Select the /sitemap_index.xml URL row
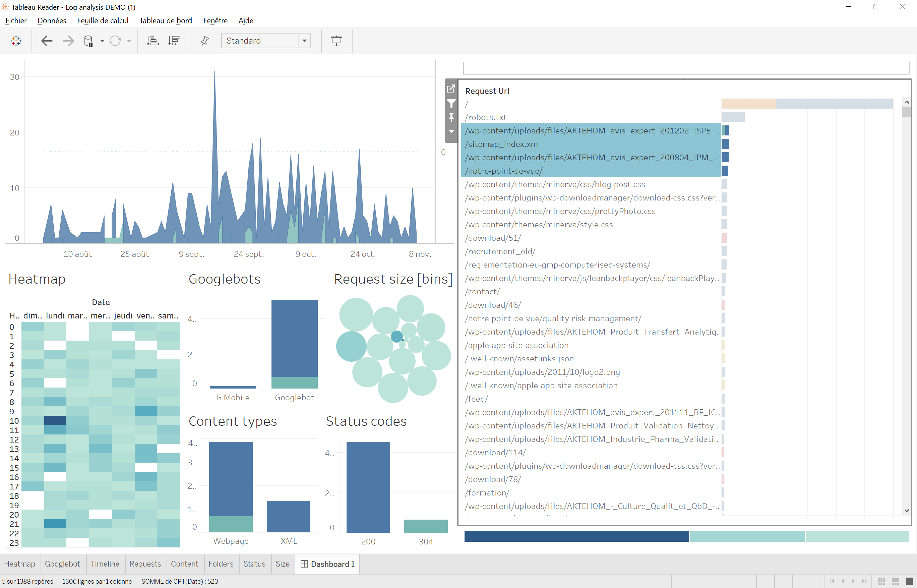This screenshot has width=917, height=588. 502,144
